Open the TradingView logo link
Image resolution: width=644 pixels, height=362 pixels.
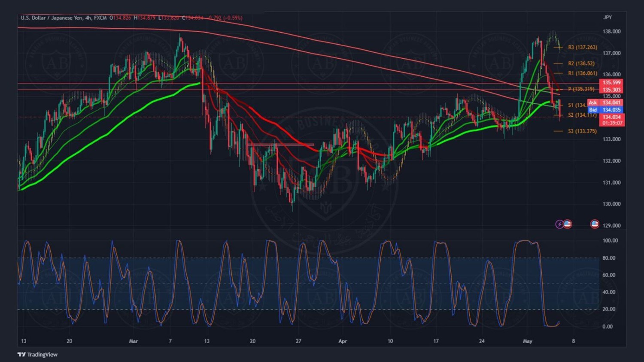(37, 354)
